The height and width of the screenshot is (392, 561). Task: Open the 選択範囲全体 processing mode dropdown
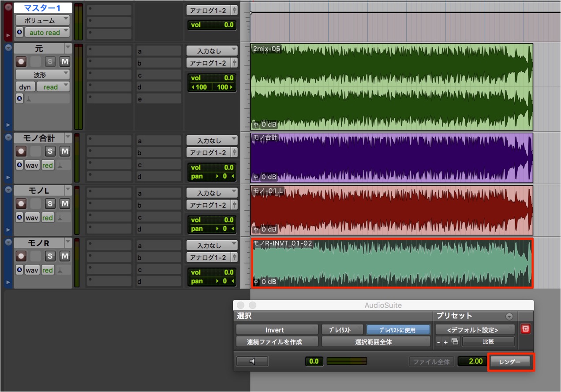376,342
